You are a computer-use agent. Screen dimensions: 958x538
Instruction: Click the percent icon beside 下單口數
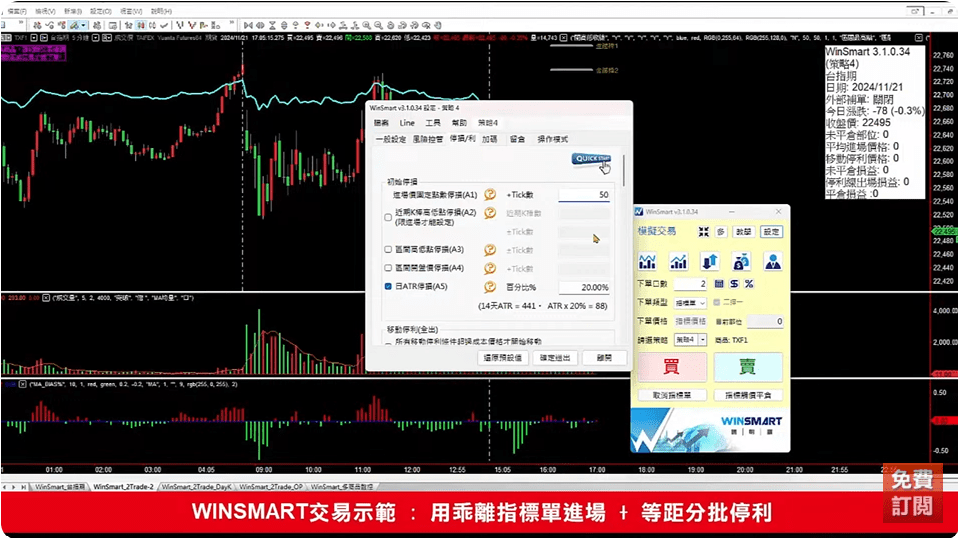[748, 284]
